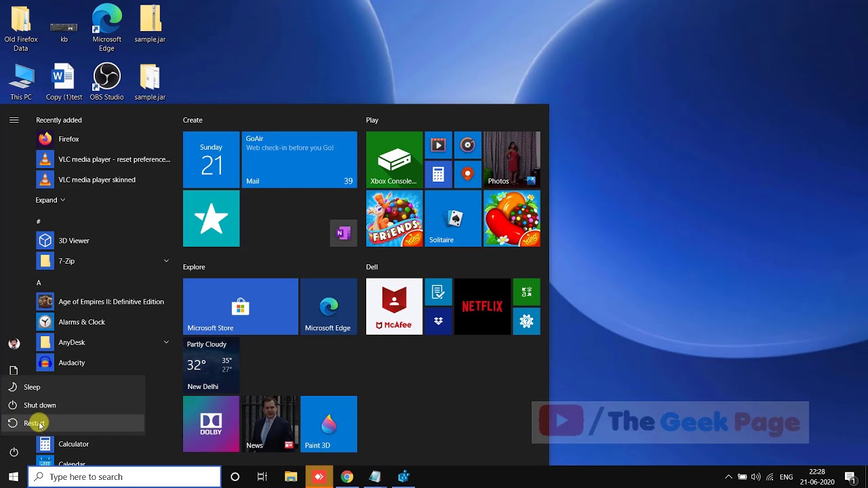Open the OneNote small tile

click(343, 233)
